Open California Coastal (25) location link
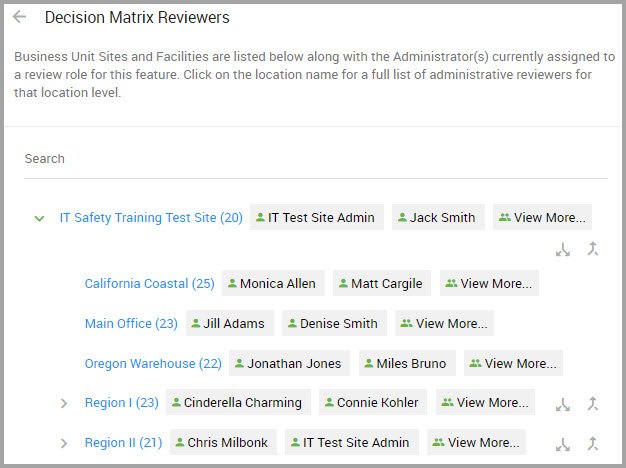This screenshot has width=626, height=468. (149, 284)
